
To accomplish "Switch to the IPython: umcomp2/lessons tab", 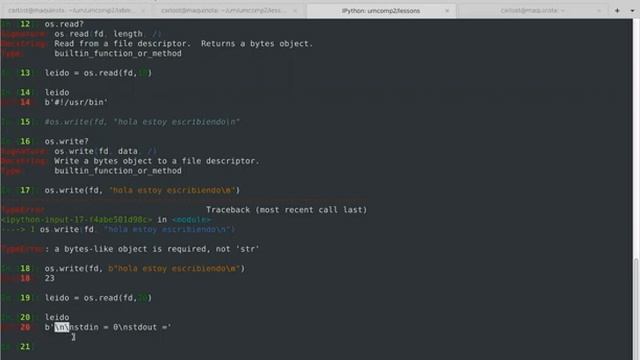I will point(380,11).
